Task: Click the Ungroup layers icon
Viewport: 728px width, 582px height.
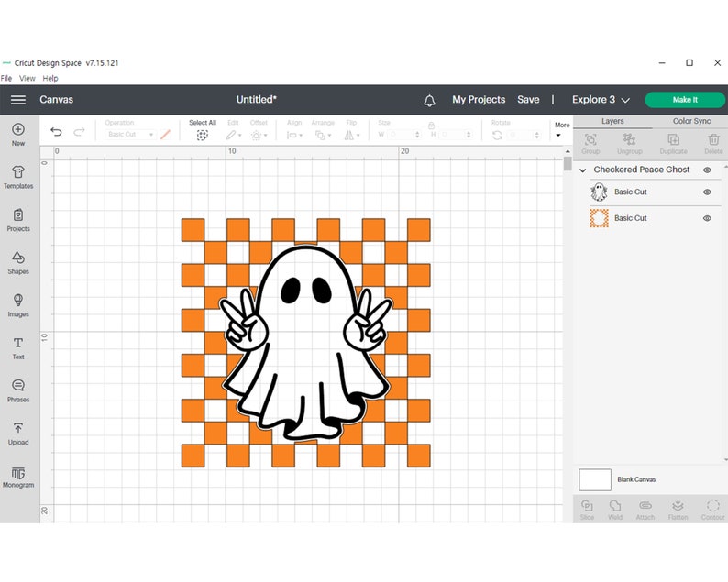Action: (630, 144)
